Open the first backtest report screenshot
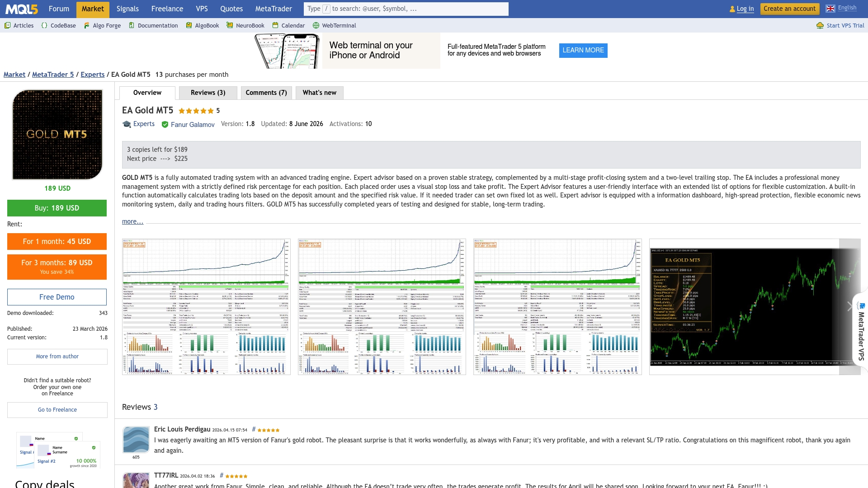The height and width of the screenshot is (488, 868). click(x=206, y=307)
